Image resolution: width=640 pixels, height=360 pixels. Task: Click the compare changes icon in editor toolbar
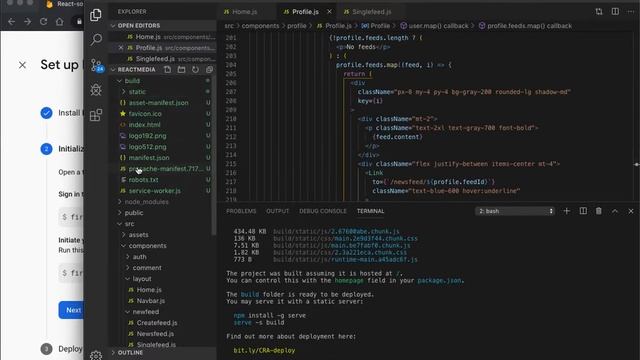point(599,11)
